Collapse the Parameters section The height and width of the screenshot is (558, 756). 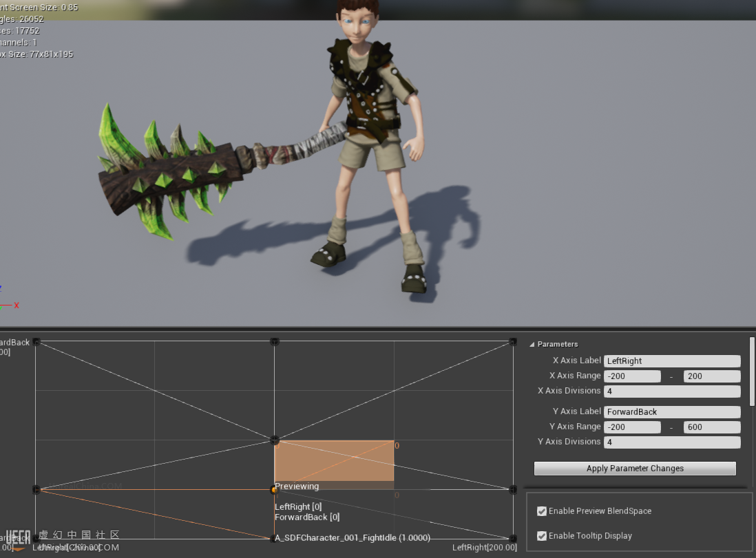532,345
